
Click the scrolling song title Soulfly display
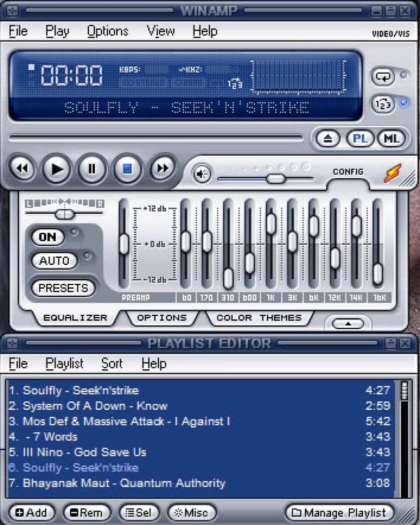click(186, 108)
